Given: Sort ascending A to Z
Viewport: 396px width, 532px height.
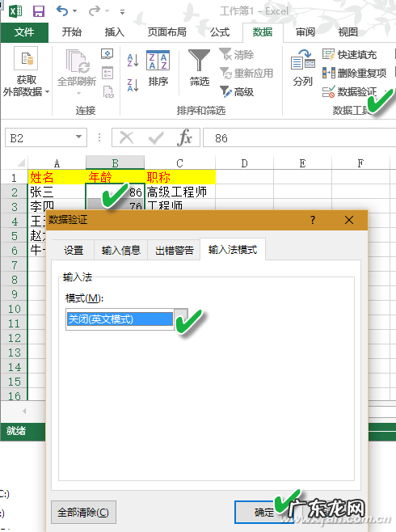Looking at the screenshot, I should [133, 61].
